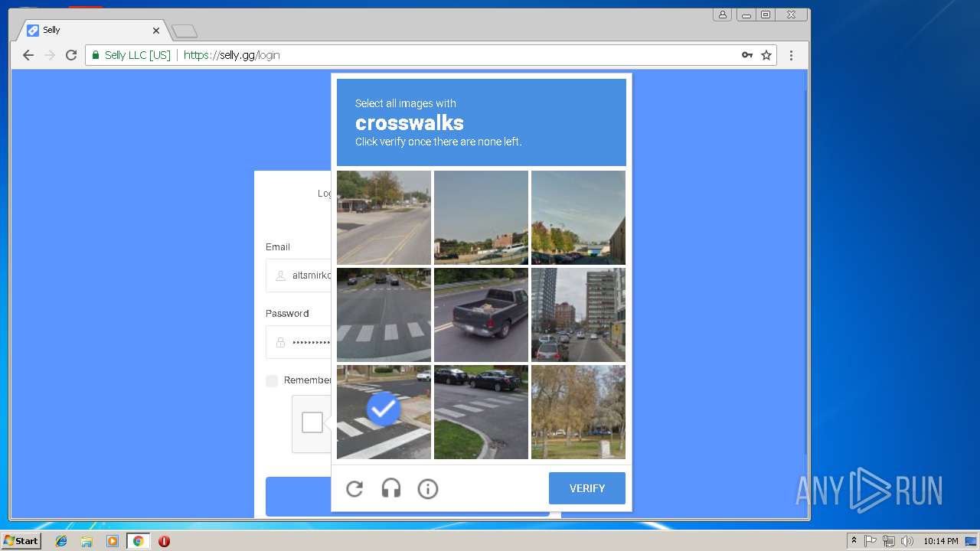Open Action Center flag icon
This screenshot has width=980, height=551.
(x=871, y=541)
